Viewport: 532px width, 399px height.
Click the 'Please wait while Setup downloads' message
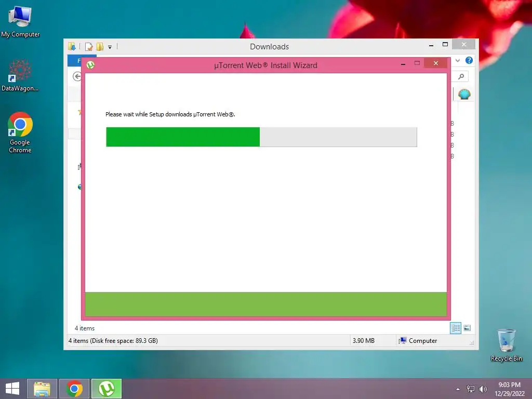pyautogui.click(x=170, y=114)
